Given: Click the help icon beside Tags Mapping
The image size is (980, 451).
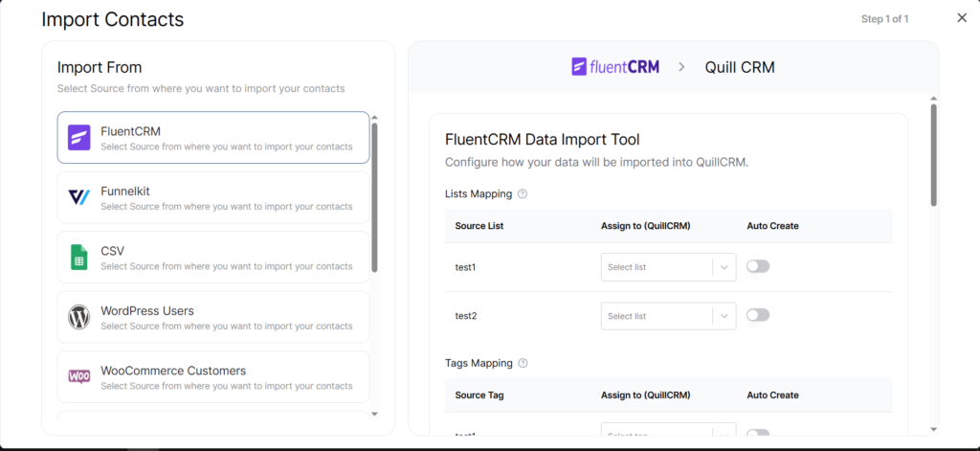Looking at the screenshot, I should pos(523,364).
